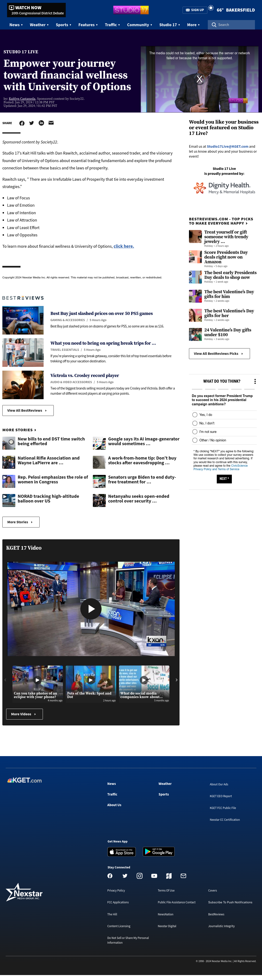Open footer News link

click(112, 784)
